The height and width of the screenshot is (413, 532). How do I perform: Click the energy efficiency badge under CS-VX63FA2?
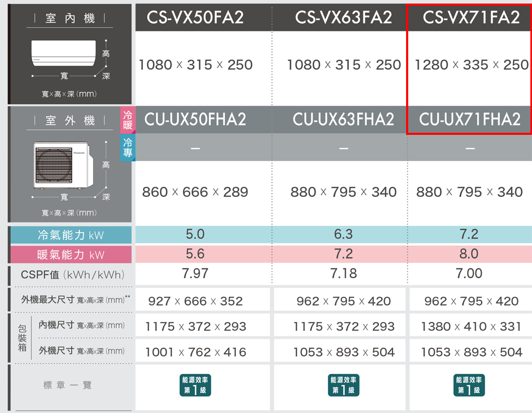(344, 385)
